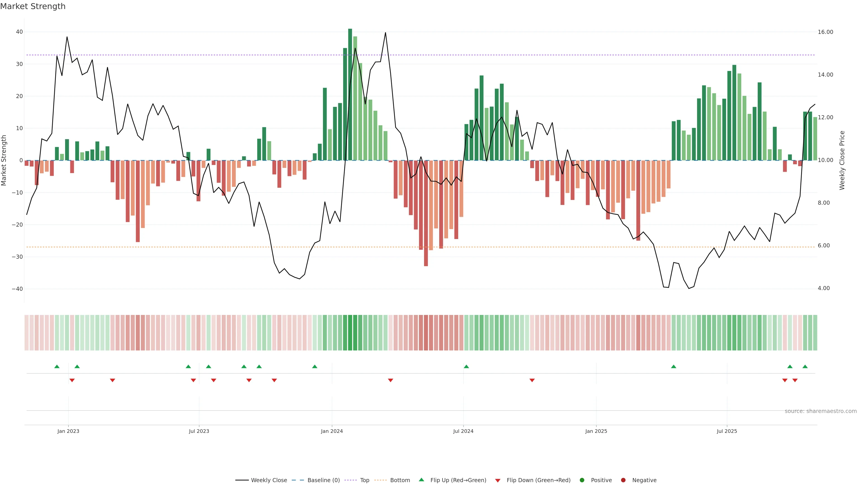Select the Flip Up marker before Jan 2024
868x488 pixels.
(x=315, y=366)
